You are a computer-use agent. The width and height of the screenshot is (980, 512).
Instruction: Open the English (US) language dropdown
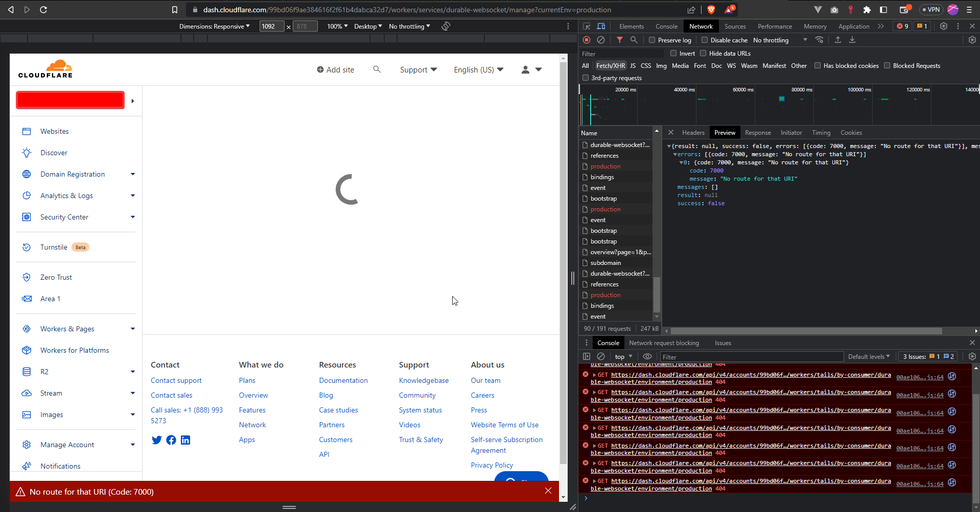tap(478, 69)
